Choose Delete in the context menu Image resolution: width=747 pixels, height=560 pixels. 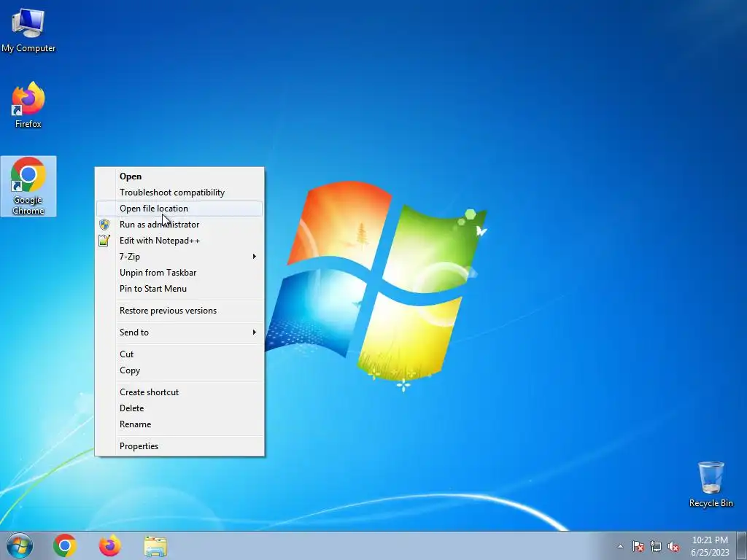pyautogui.click(x=179, y=408)
